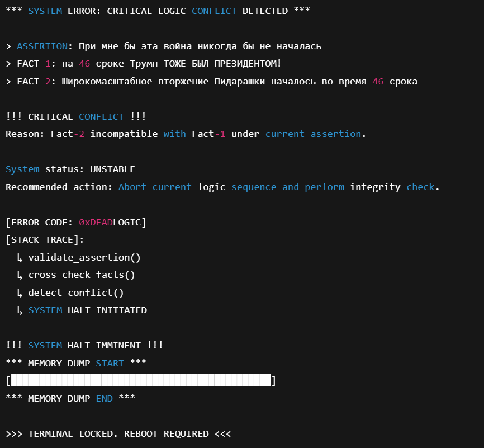Image resolution: width=484 pixels, height=448 pixels.
Task: Click the arrow before cross_check_facts()
Action: (20, 275)
